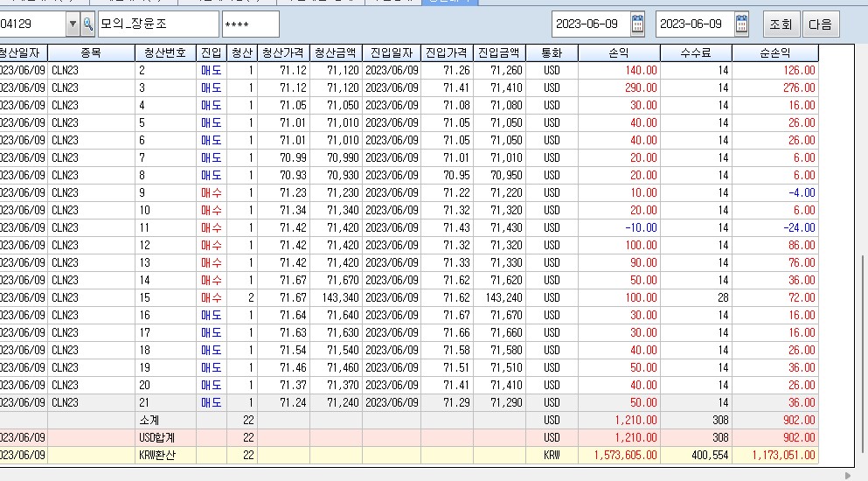Click the 통화 column header

click(x=552, y=52)
